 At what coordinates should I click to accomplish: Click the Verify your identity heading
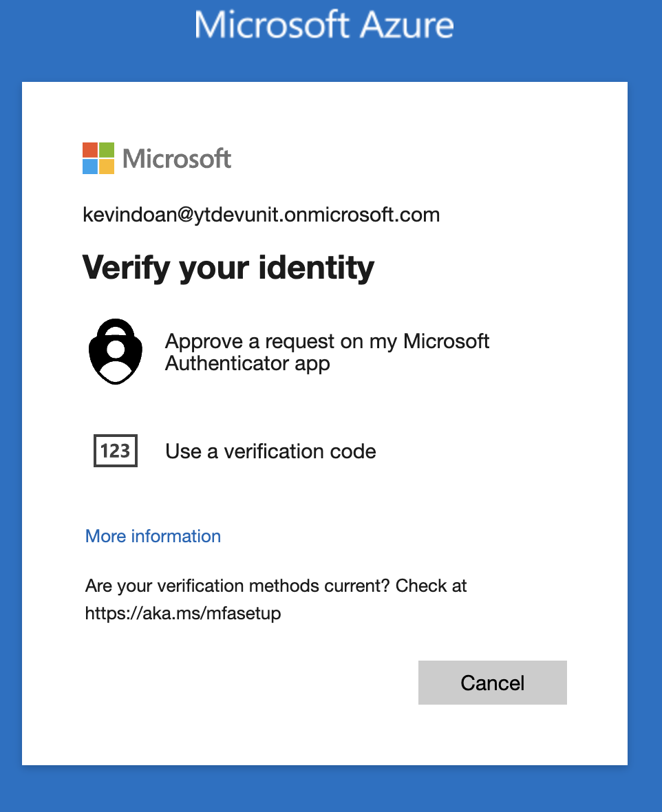click(x=228, y=268)
